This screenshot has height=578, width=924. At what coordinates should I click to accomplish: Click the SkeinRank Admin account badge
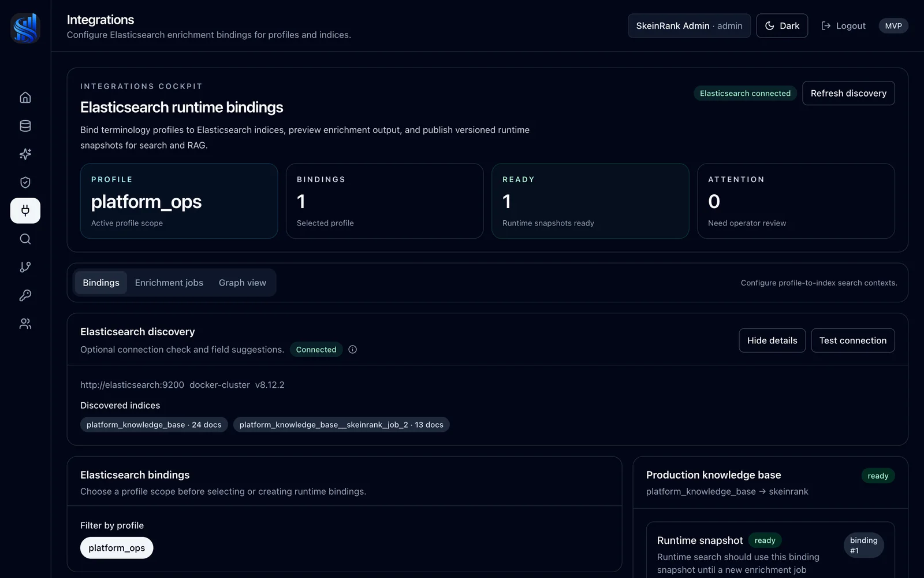[689, 25]
